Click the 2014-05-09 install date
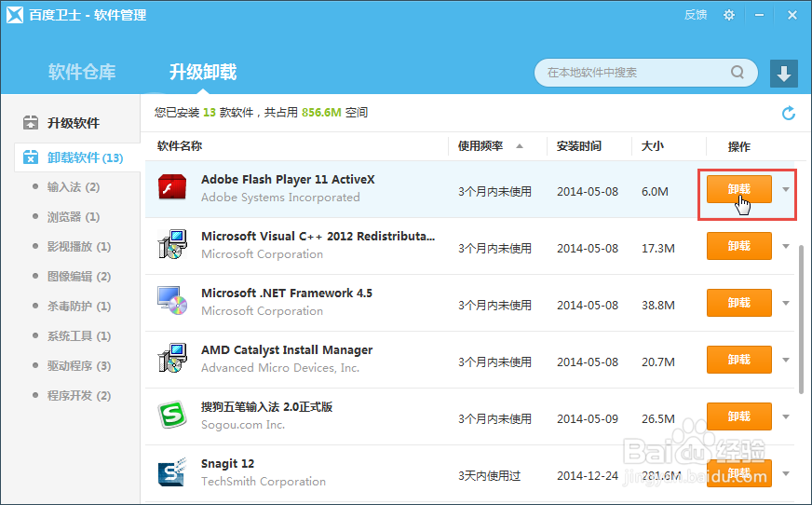 (x=588, y=419)
